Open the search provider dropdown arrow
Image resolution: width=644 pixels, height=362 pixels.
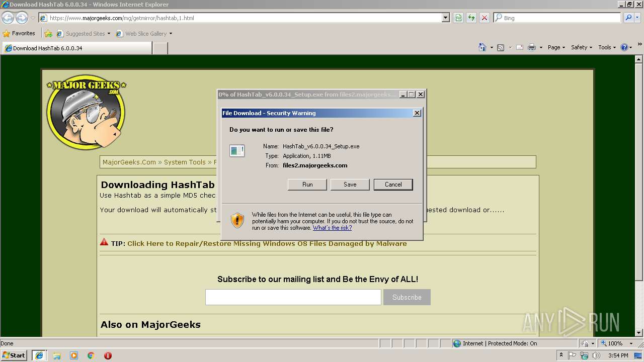pyautogui.click(x=638, y=18)
